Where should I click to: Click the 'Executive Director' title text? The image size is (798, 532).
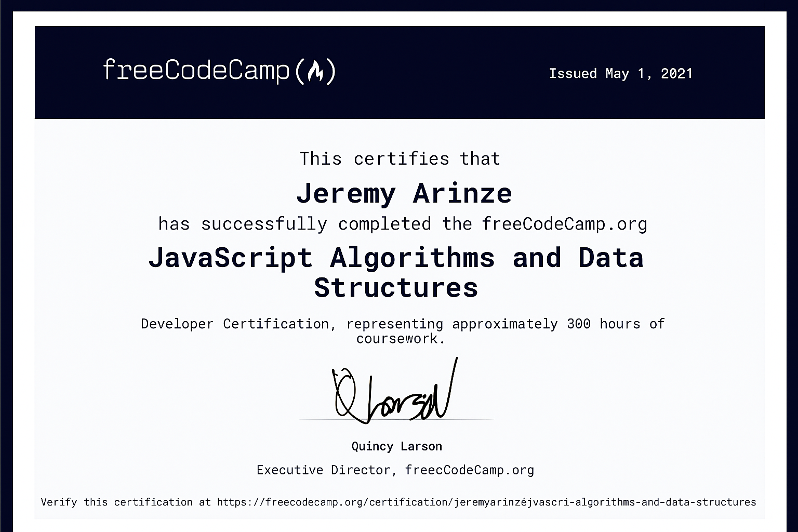coord(323,470)
